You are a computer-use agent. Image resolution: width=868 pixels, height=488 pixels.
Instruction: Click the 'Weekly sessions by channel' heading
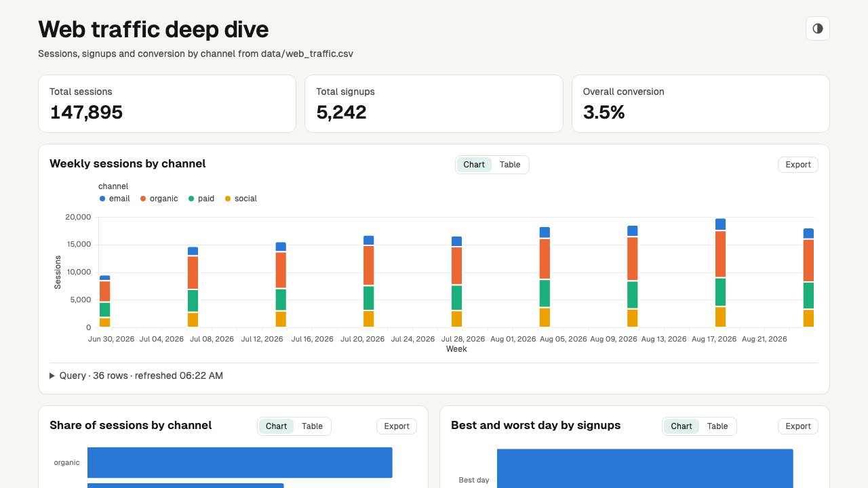click(127, 163)
